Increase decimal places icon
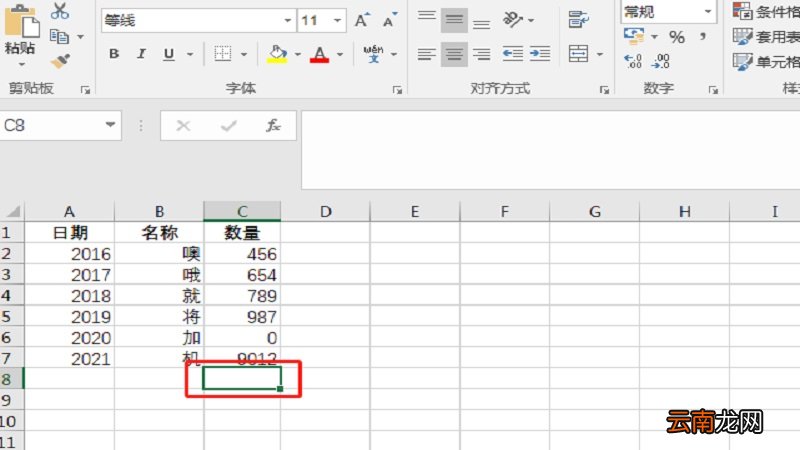This screenshot has width=800, height=450. 633,62
